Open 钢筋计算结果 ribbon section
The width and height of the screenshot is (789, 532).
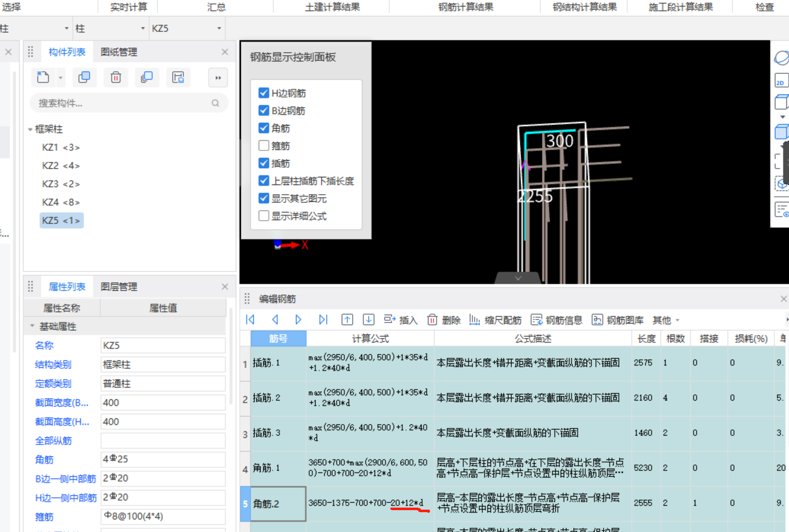click(x=466, y=7)
